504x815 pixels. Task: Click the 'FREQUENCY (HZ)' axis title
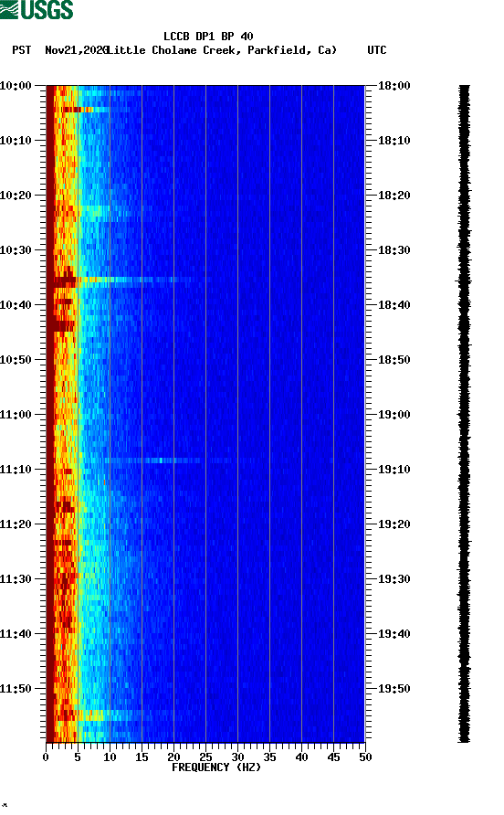pyautogui.click(x=216, y=767)
